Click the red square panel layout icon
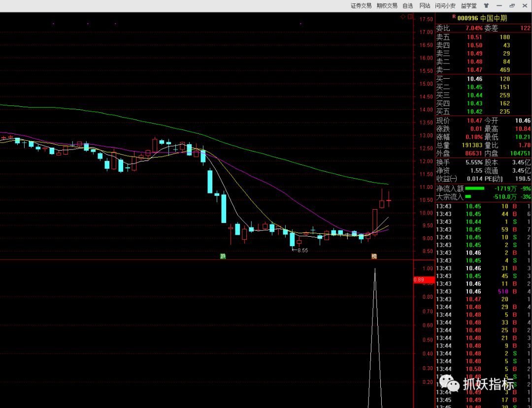This screenshot has height=408, width=532. pos(410,17)
